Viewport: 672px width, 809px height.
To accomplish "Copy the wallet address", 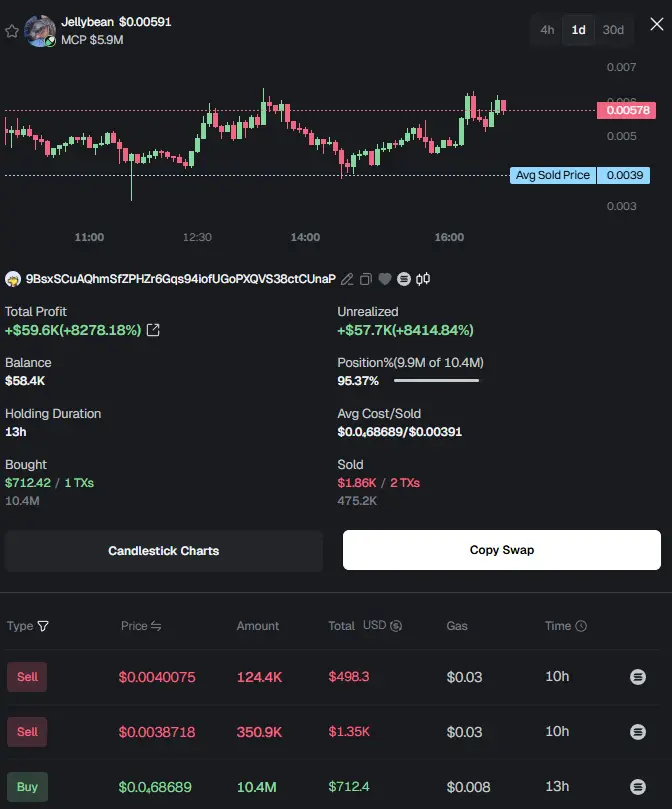I will (365, 279).
